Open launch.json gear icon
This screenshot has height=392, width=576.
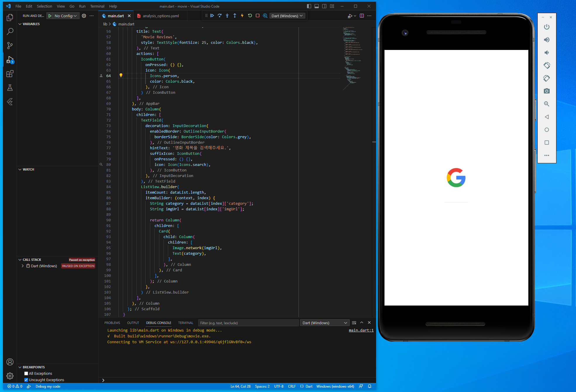[x=84, y=16]
